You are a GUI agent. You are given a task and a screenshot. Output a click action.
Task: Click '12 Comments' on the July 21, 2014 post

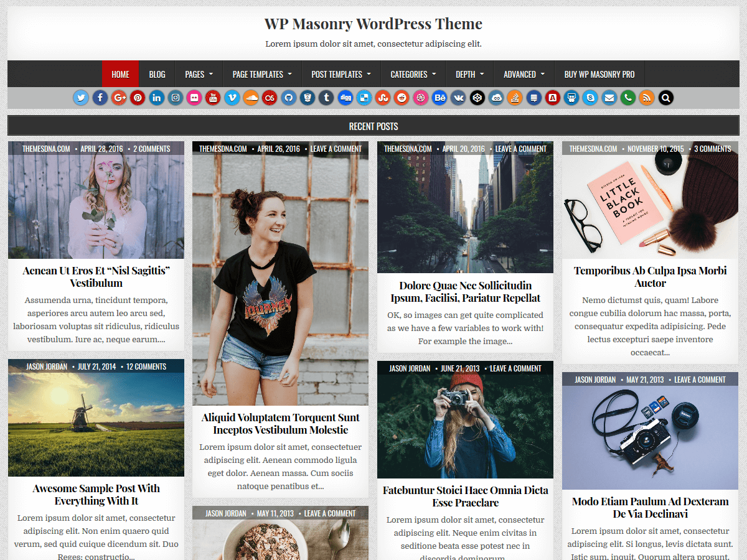click(146, 366)
